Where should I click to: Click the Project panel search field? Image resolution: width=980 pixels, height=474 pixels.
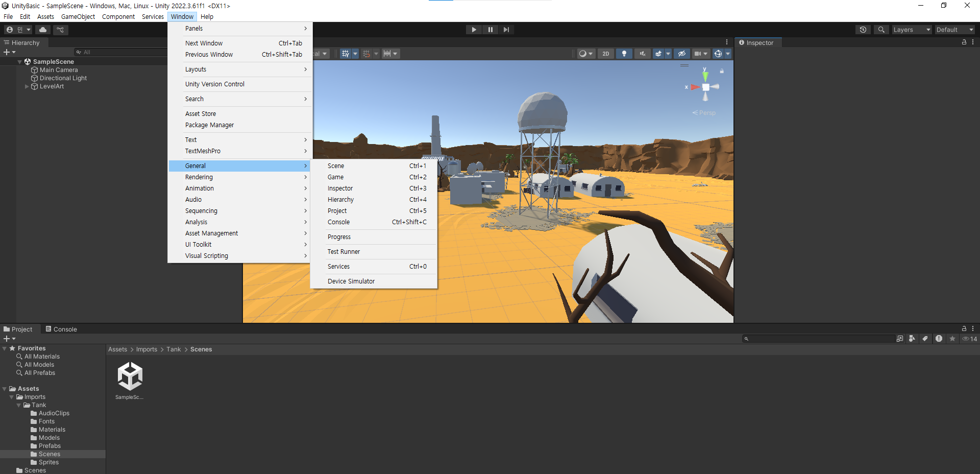pyautogui.click(x=818, y=339)
